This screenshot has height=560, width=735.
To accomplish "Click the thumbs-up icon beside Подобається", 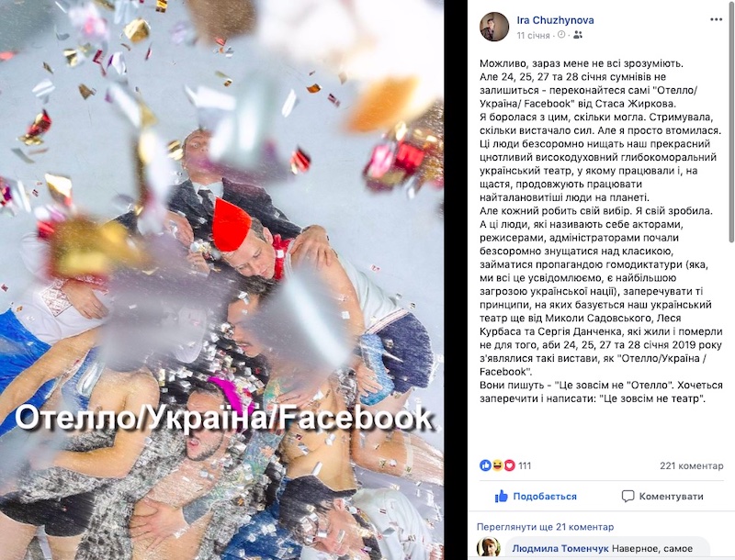I will click(x=502, y=497).
